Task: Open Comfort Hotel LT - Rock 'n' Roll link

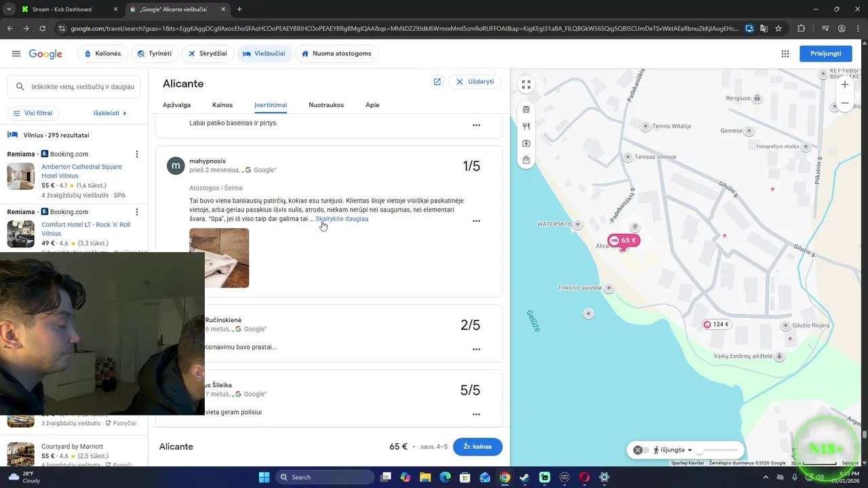Action: (x=85, y=229)
